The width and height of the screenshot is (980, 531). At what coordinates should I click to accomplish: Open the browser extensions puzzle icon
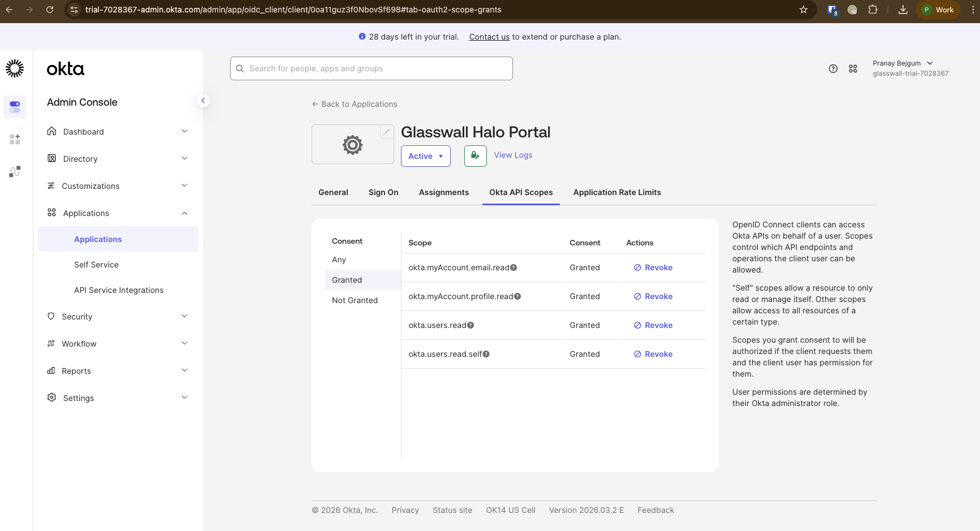(x=873, y=10)
